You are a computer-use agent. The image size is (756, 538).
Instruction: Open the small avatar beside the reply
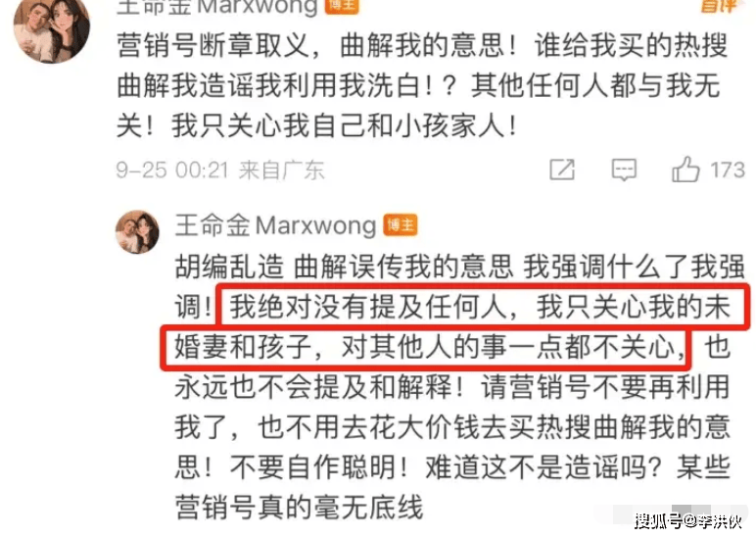pyautogui.click(x=137, y=232)
